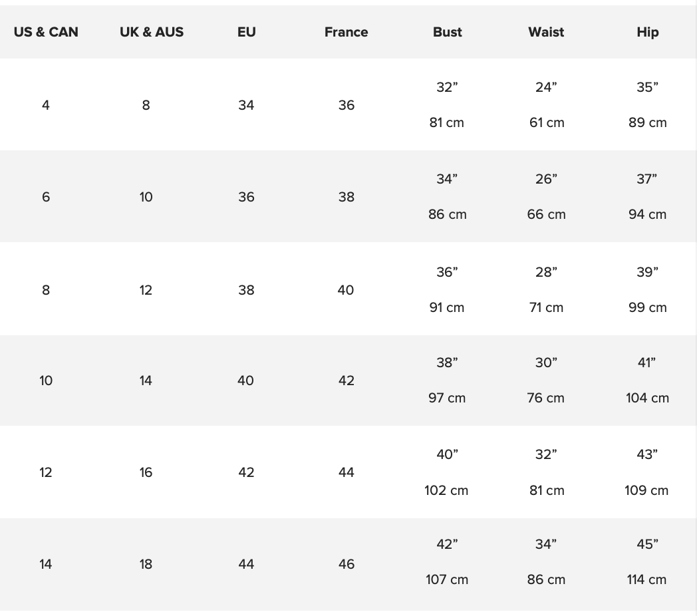Click US & CAN size 14 cell
Image resolution: width=697 pixels, height=616 pixels.
[46, 564]
